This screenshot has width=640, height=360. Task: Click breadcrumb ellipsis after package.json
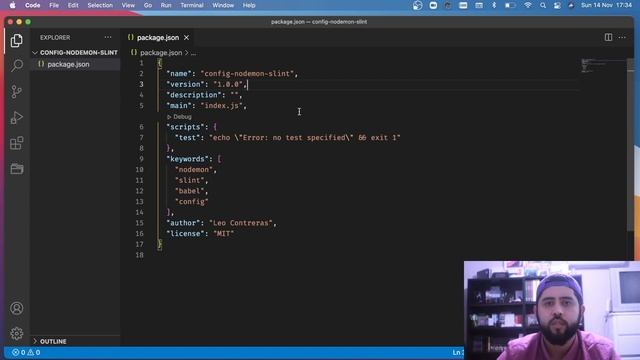(193, 53)
